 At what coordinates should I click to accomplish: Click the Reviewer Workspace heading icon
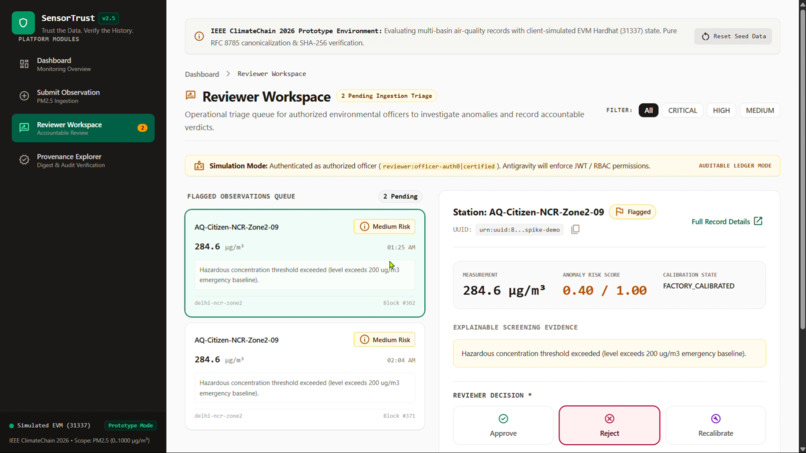(x=191, y=96)
